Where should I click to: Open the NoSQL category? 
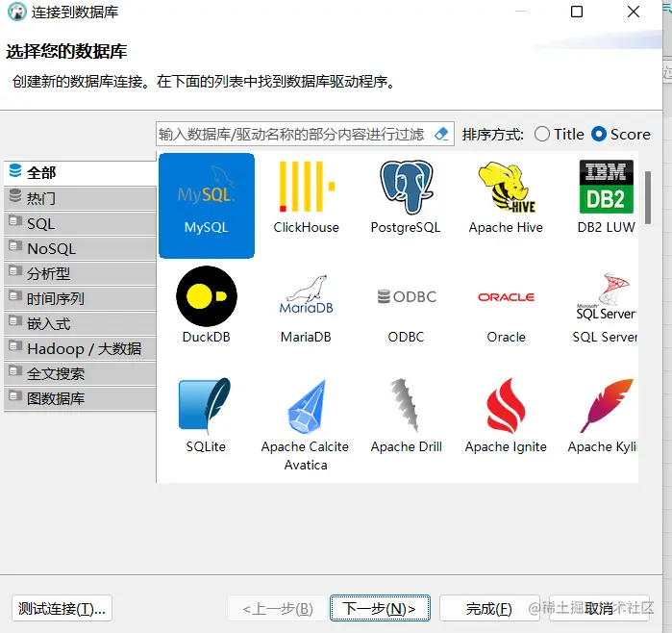click(x=80, y=248)
